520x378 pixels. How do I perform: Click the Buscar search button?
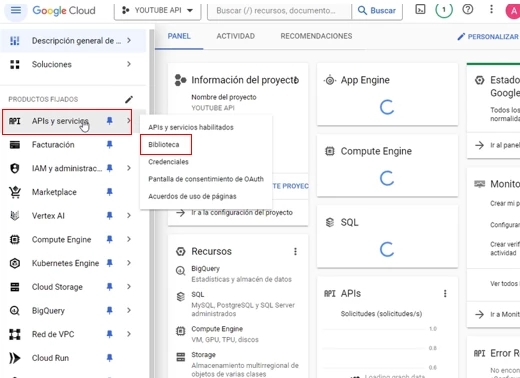click(377, 11)
